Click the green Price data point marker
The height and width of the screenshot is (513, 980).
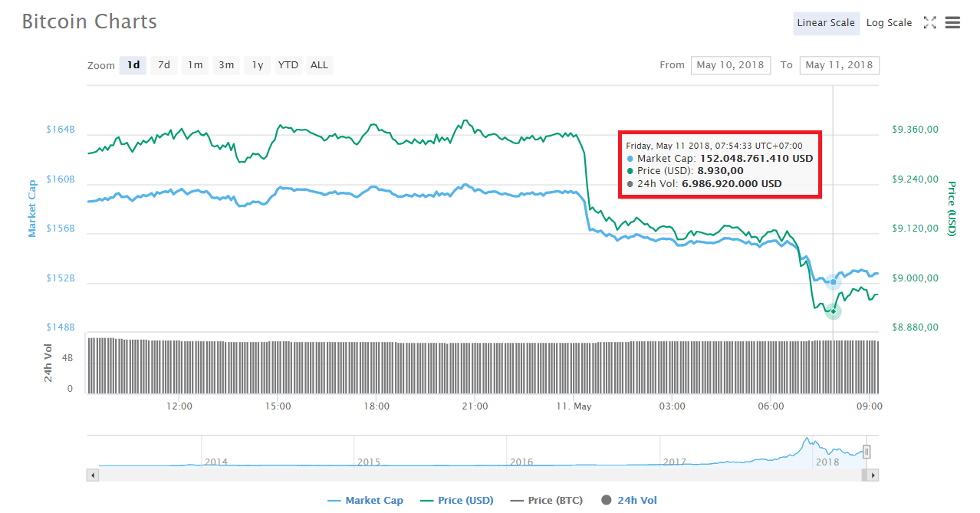[x=833, y=311]
